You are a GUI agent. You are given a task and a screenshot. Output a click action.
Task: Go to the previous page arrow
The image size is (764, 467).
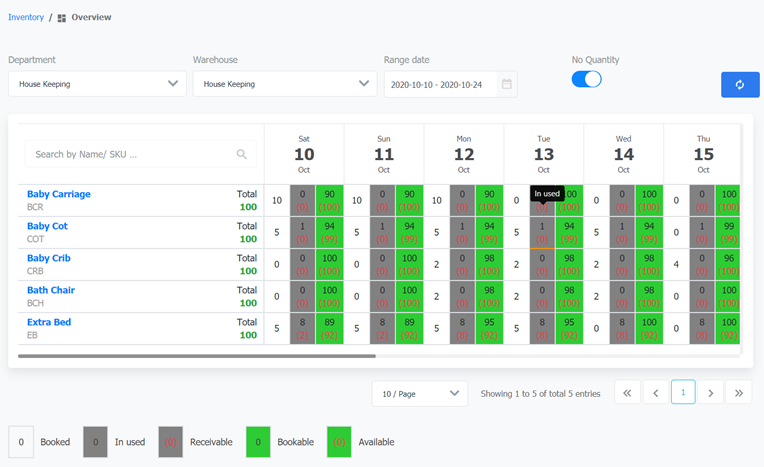pos(655,393)
